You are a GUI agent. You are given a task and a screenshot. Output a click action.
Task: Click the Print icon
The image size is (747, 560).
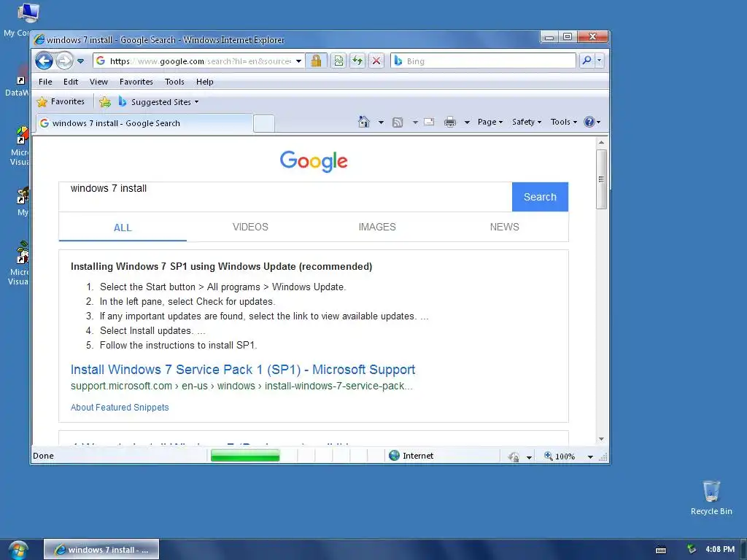point(449,122)
